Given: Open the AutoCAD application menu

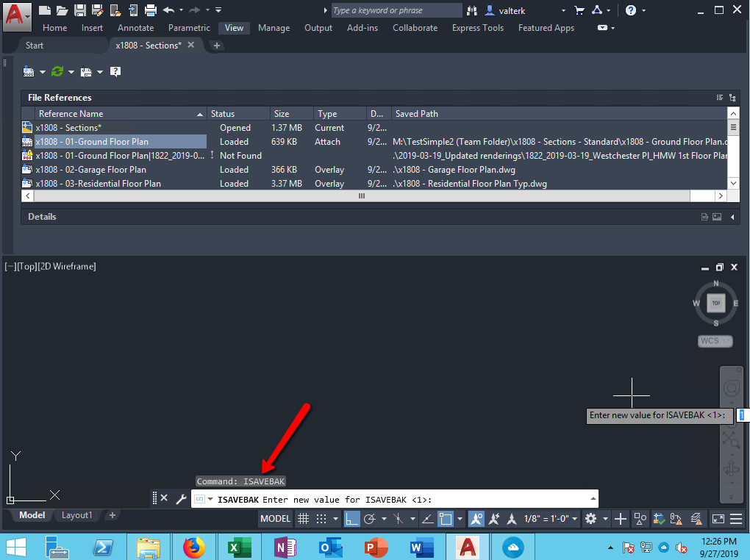Looking at the screenshot, I should pyautogui.click(x=17, y=17).
